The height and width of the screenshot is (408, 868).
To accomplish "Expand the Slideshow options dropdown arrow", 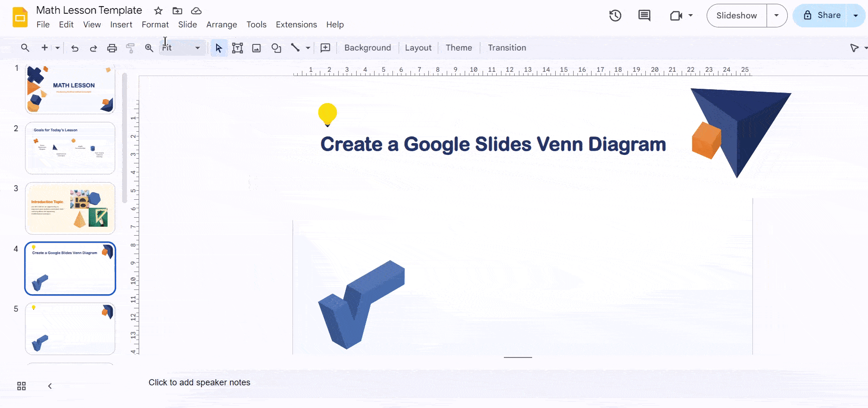I will 776,16.
